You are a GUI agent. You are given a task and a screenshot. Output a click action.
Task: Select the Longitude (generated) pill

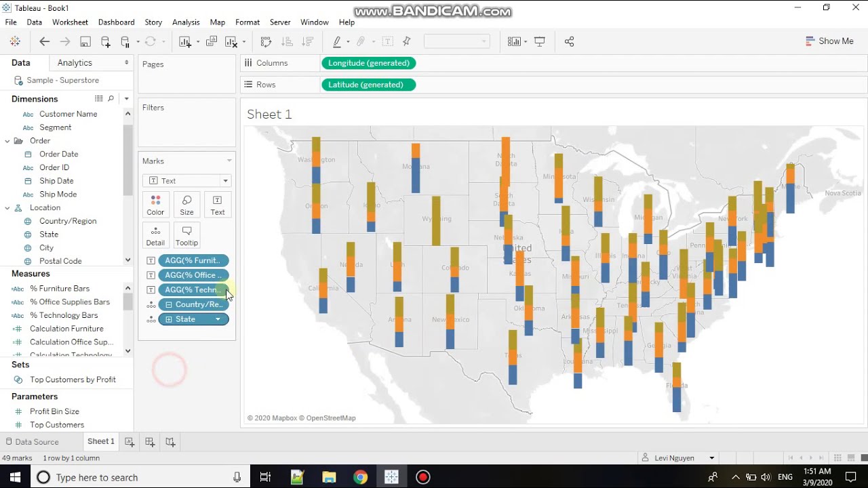coord(368,63)
